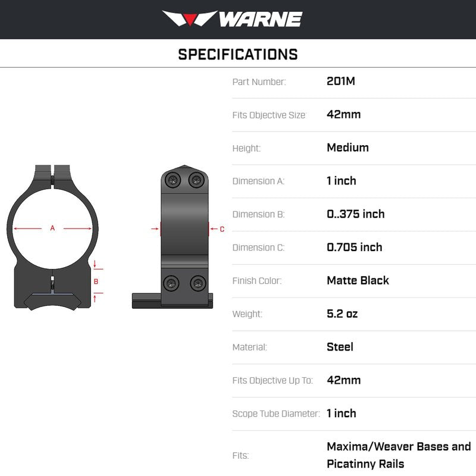Click the 'Part Number:' label
Image resolution: width=476 pixels, height=476 pixels.
tap(259, 82)
